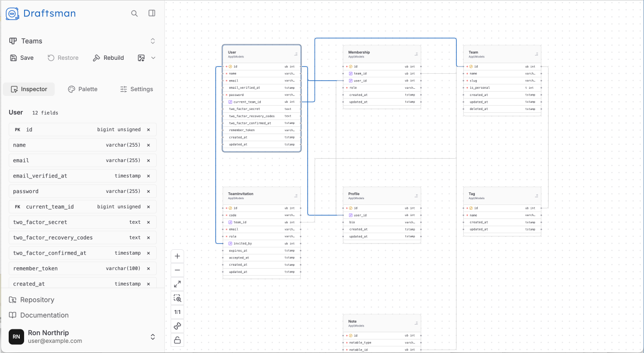644x353 pixels.
Task: Remove the name field in inspector
Action: click(148, 145)
